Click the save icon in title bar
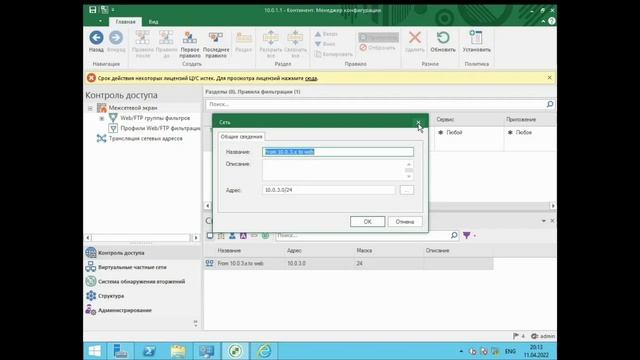Image resolution: width=640 pixels, height=360 pixels. (x=93, y=10)
